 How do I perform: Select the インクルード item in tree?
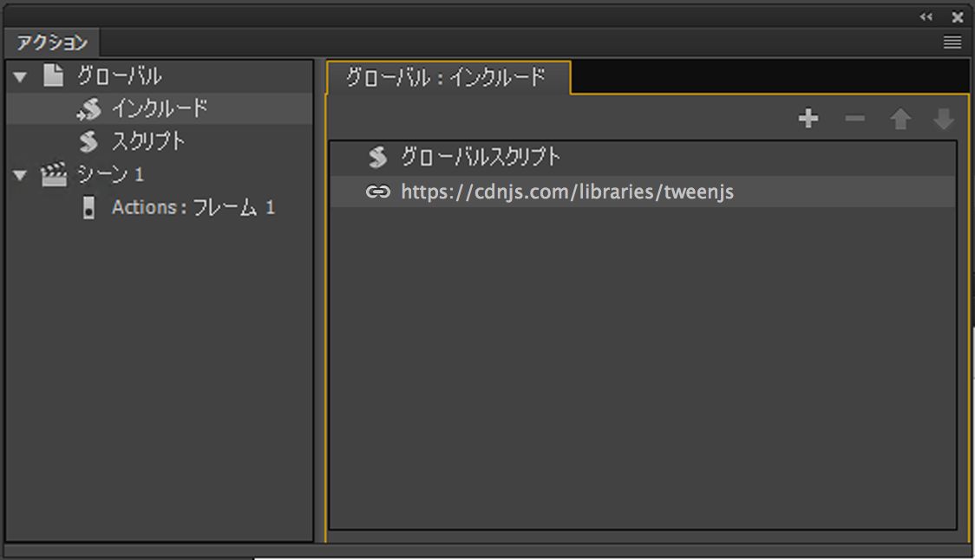(160, 108)
